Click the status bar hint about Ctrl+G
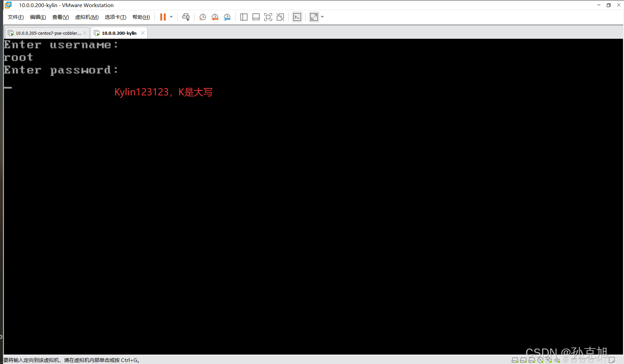The image size is (624, 364). tap(71, 360)
